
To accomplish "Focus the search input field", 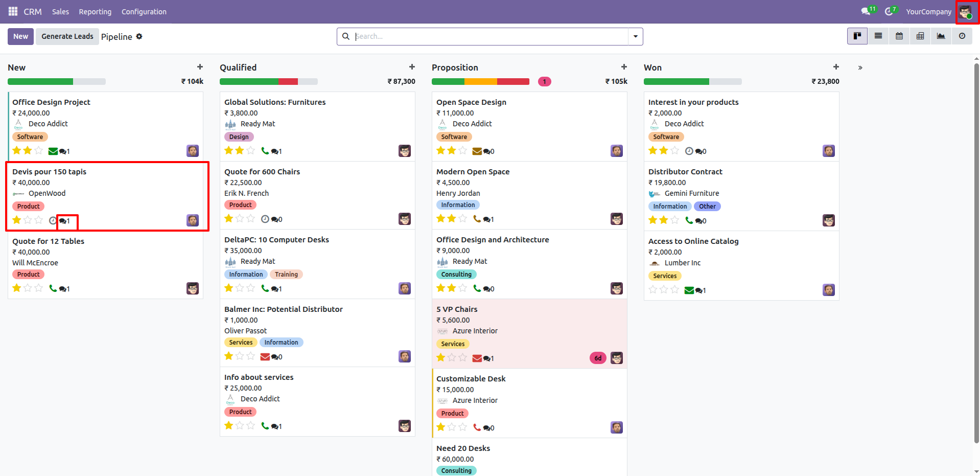I will tap(491, 36).
